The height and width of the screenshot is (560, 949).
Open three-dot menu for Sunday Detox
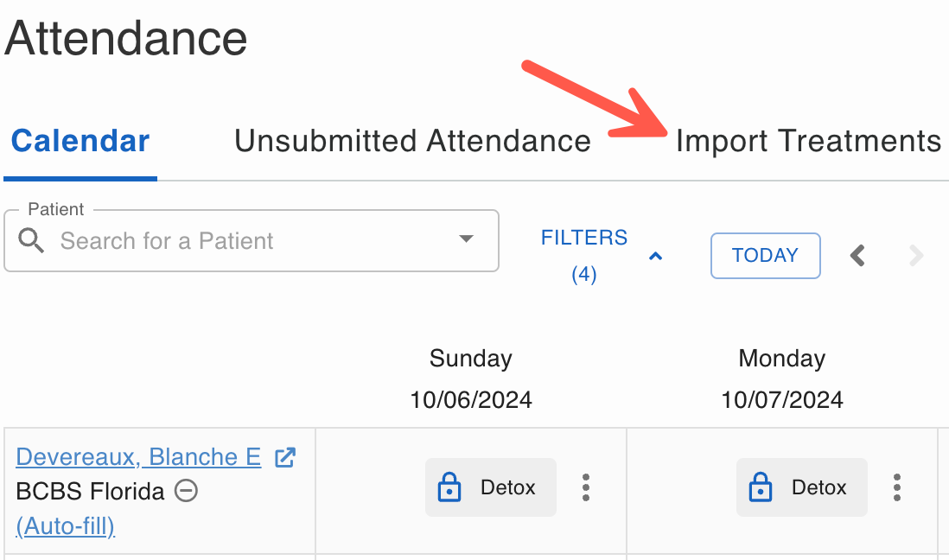(x=585, y=487)
